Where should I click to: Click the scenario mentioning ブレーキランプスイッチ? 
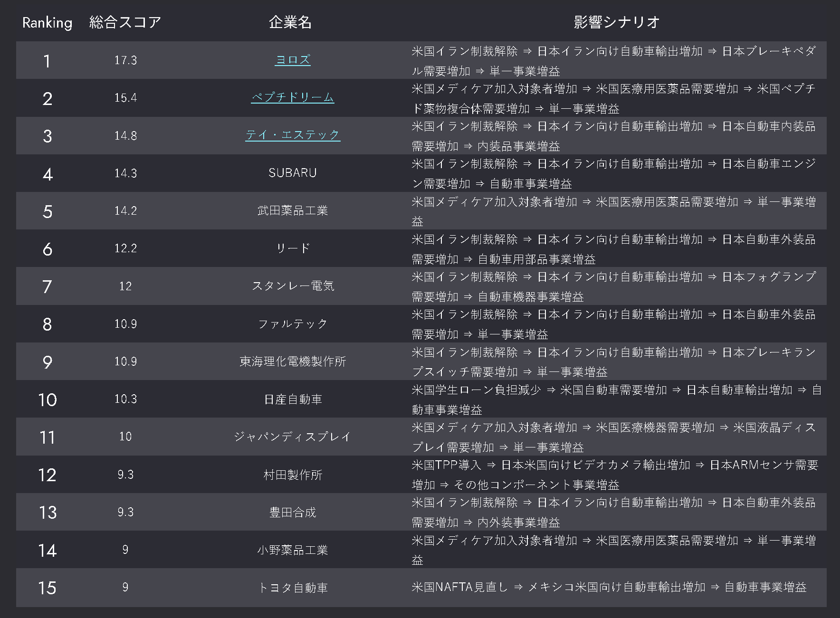coord(613,362)
